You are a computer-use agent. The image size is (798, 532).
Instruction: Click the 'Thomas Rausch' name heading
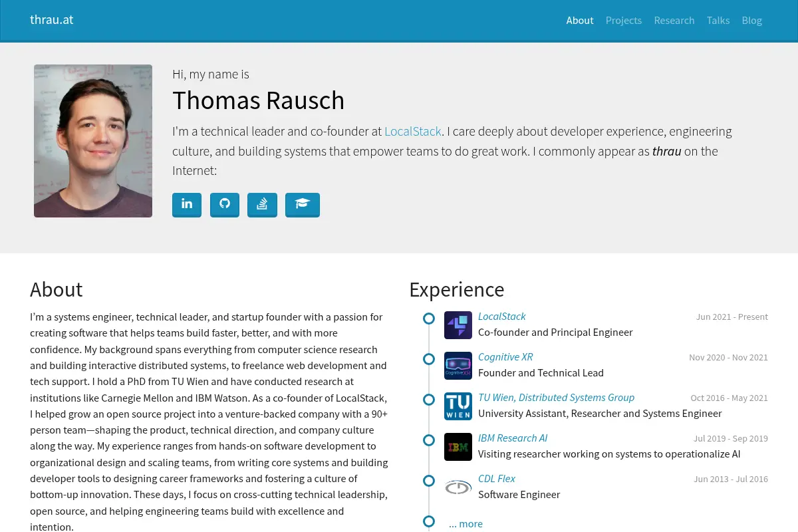[259, 100]
